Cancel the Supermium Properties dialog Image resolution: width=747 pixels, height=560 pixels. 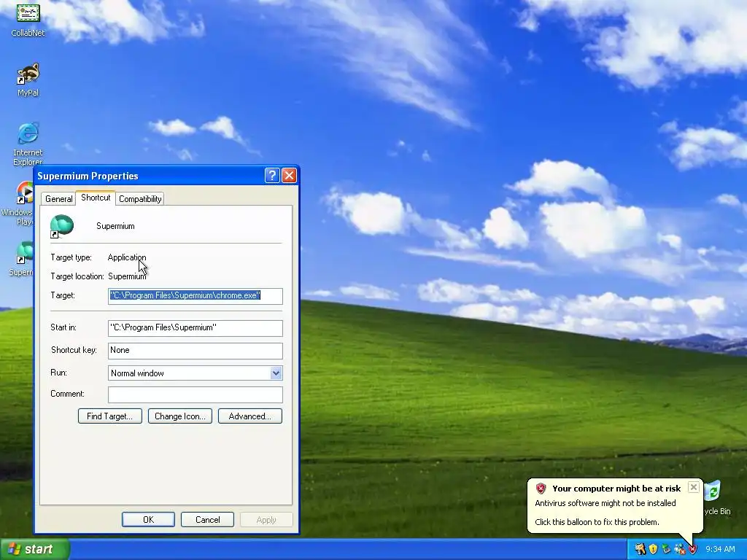pos(207,519)
